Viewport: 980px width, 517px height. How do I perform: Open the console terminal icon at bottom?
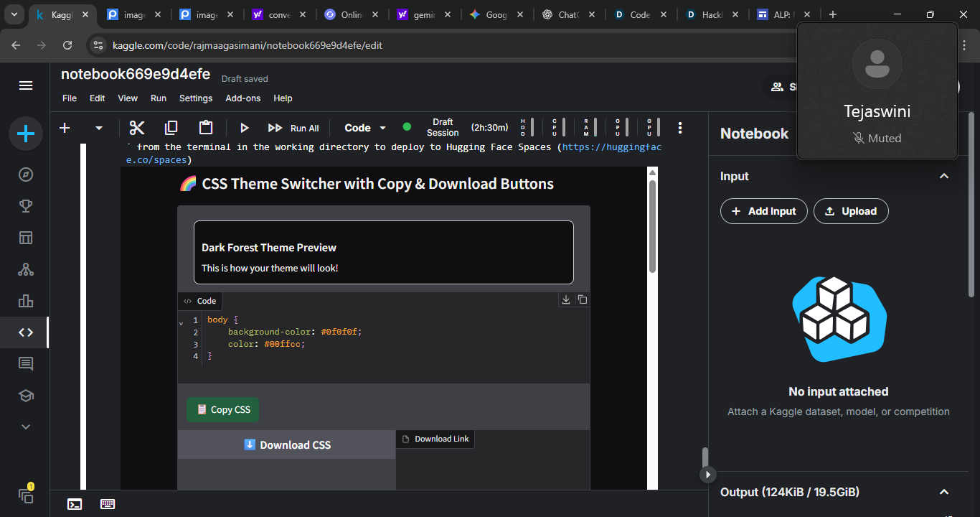coord(75,504)
